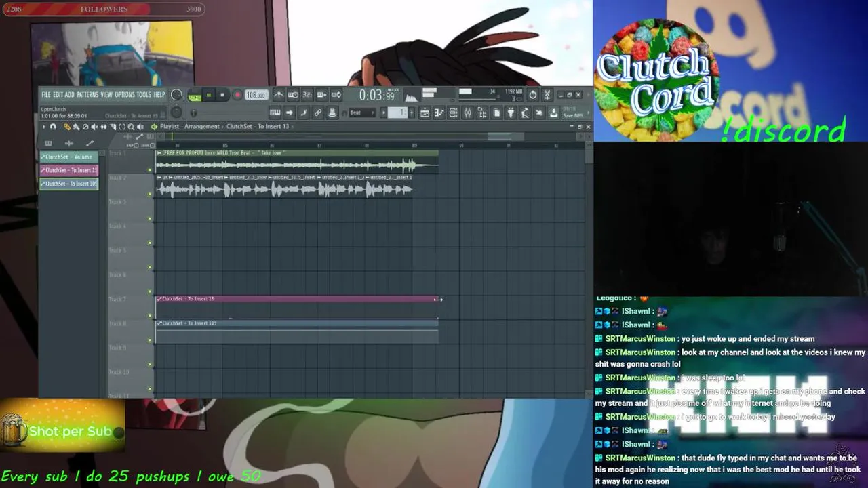Viewport: 868px width, 488px height.
Task: Mute Track 2 via its green dot
Action: 150,195
